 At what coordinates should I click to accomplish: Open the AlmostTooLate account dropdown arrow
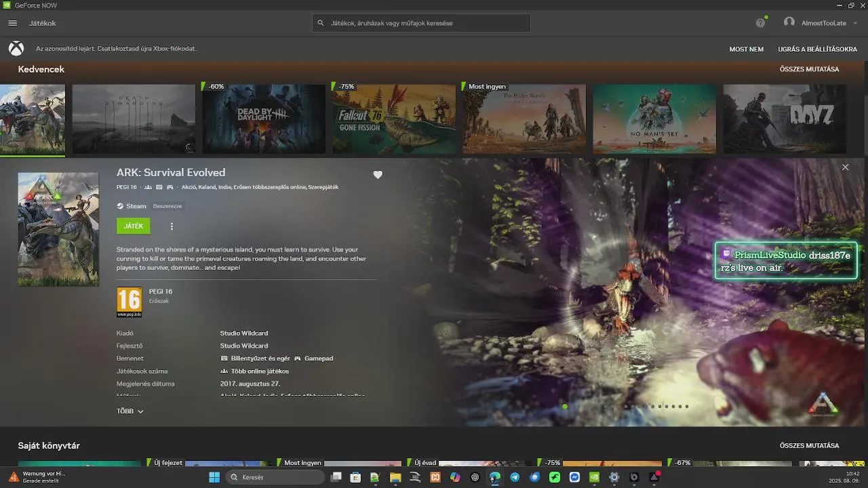coord(856,23)
